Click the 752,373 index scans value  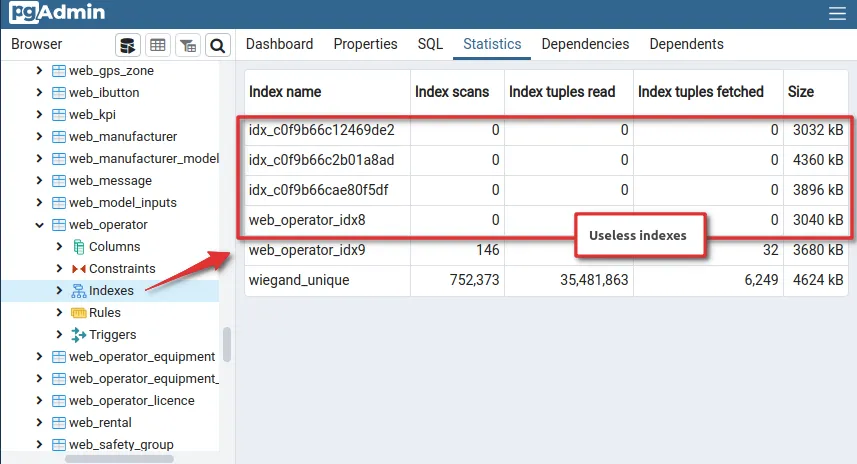click(474, 280)
